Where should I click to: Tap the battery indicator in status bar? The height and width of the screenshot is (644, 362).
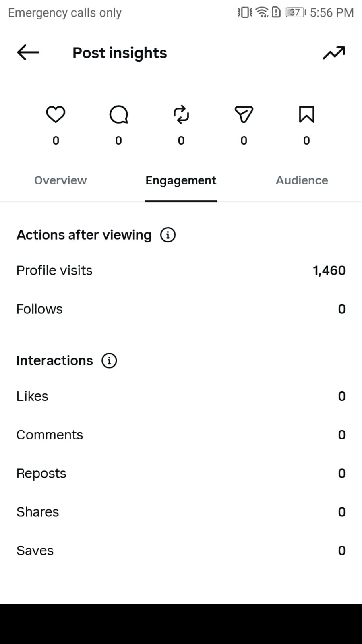pos(296,12)
